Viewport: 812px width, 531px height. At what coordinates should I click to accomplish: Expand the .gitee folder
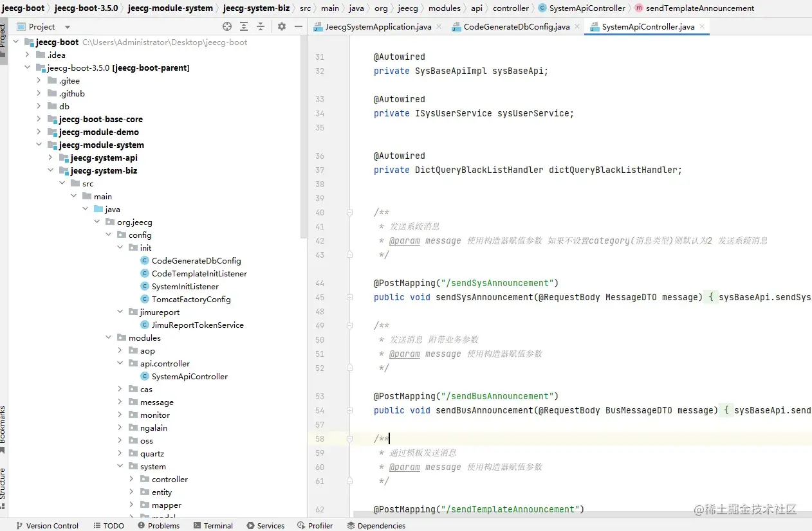click(39, 80)
